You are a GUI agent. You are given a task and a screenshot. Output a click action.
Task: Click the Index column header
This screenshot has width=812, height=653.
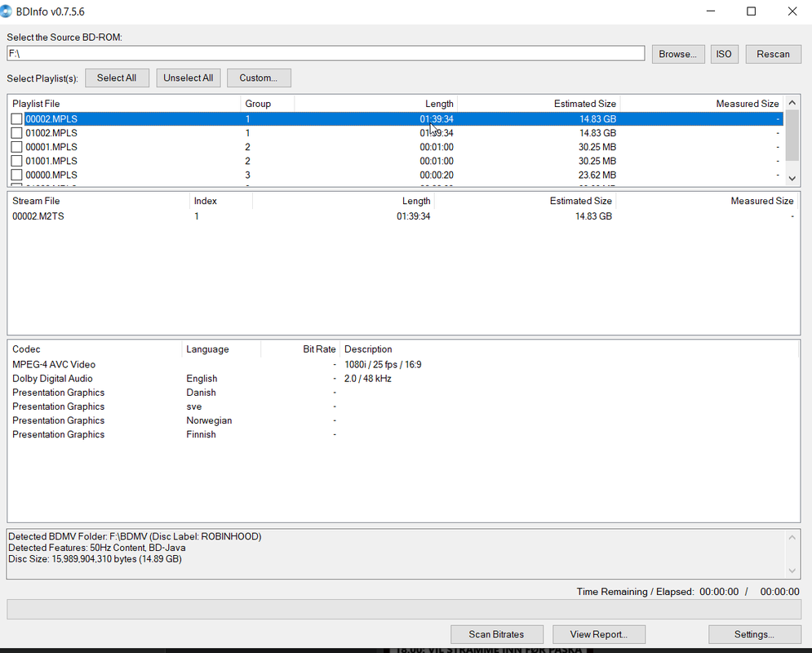click(x=220, y=201)
